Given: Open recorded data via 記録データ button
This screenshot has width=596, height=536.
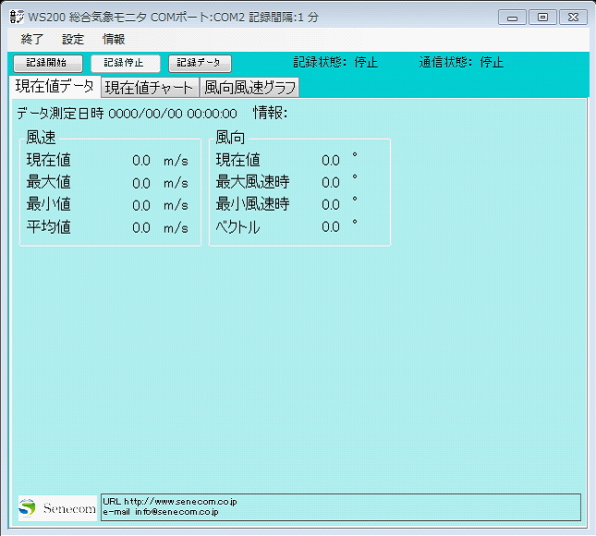Looking at the screenshot, I should 200,63.
